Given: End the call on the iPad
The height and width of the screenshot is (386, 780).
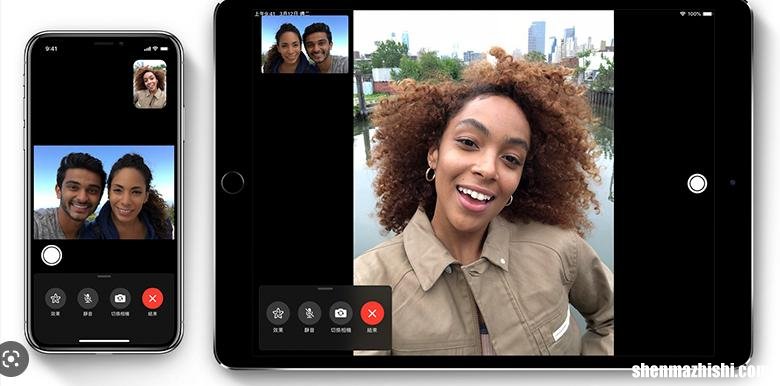Looking at the screenshot, I should (x=372, y=313).
